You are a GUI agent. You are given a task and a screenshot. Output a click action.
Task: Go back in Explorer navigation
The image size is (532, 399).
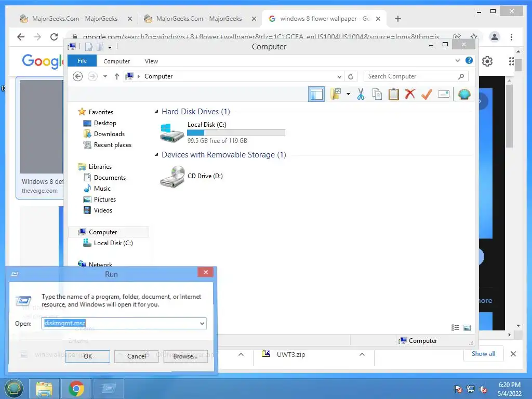78,76
